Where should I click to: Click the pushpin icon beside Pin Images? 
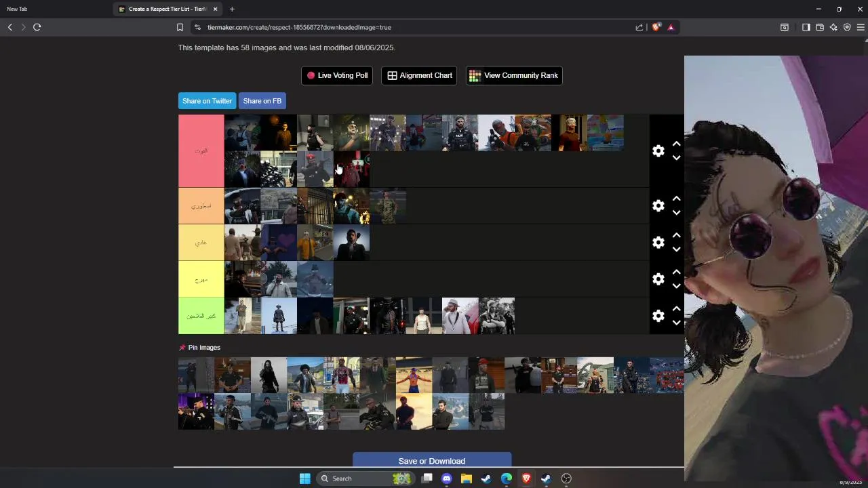coord(182,348)
